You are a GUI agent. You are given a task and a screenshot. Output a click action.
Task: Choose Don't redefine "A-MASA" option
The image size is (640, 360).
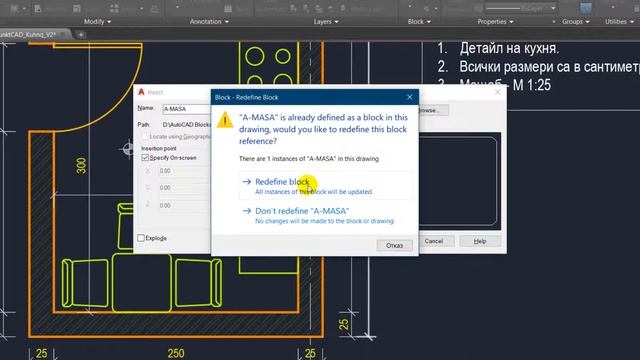[x=326, y=216]
